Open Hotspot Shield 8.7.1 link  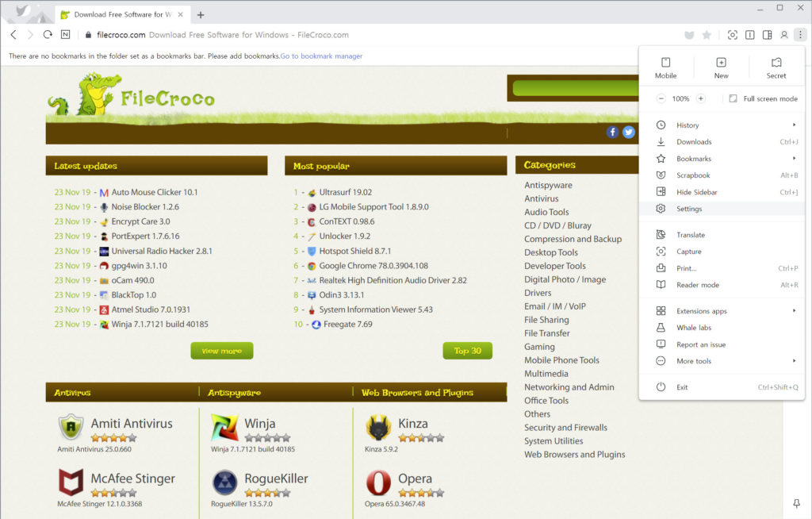tap(354, 251)
